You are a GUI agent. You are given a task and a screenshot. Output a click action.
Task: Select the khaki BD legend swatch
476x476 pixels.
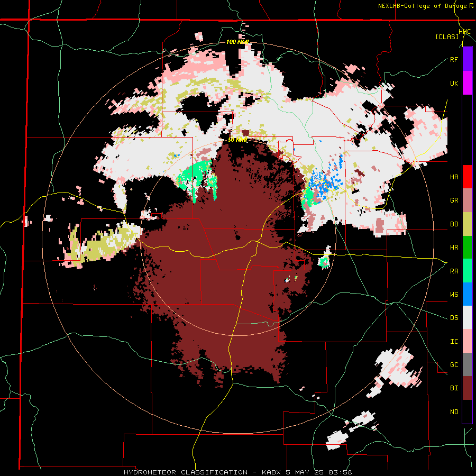(467, 224)
